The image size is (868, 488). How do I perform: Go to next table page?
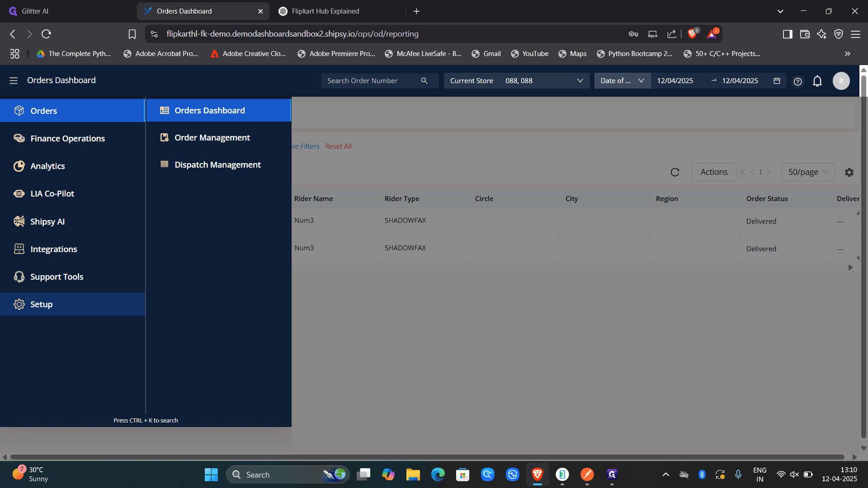(x=769, y=172)
